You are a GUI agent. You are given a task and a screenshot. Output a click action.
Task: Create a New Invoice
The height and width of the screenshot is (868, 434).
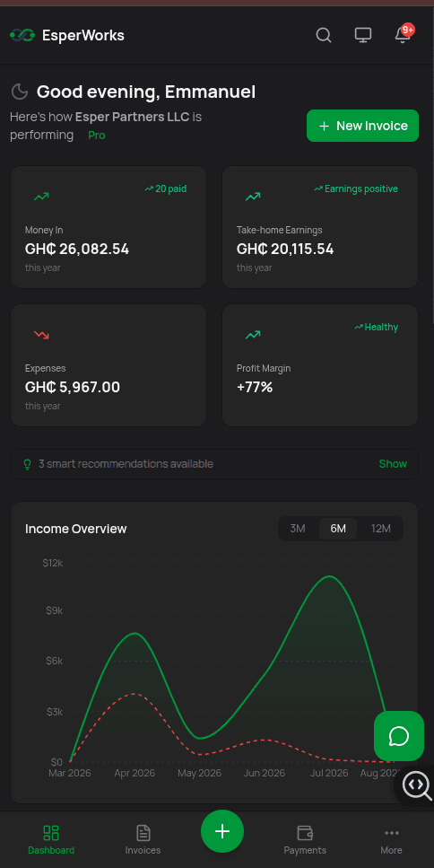(362, 126)
